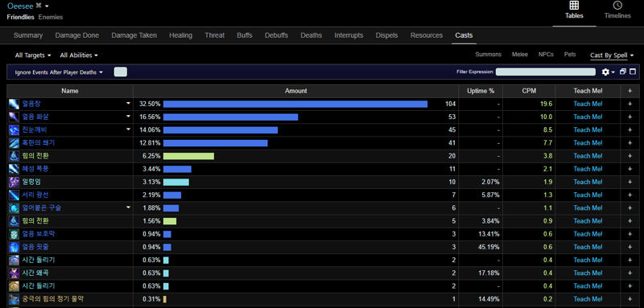This screenshot has height=308, width=644.
Task: Click the 얼음창 amount bar
Action: pos(295,105)
